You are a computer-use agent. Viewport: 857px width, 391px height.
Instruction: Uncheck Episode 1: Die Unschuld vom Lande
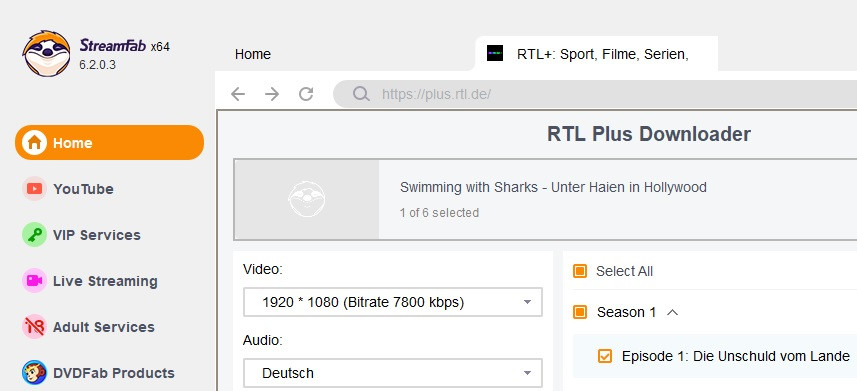pyautogui.click(x=604, y=357)
